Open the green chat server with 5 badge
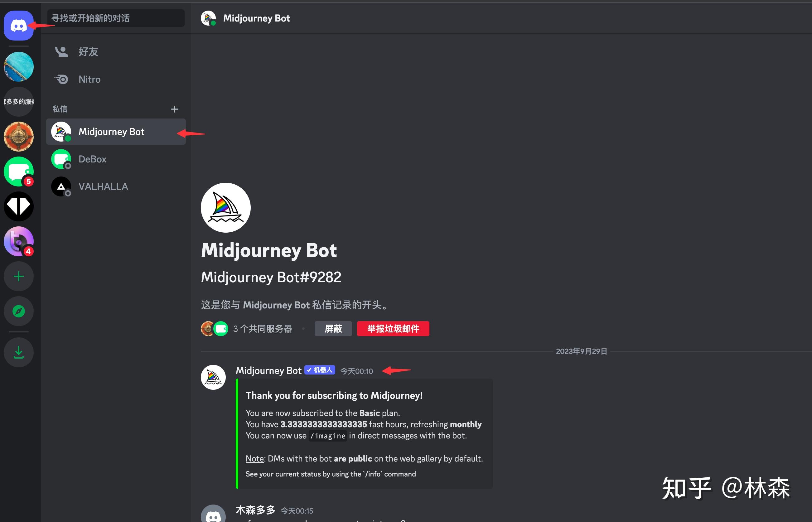Image resolution: width=812 pixels, height=522 pixels. [x=19, y=172]
